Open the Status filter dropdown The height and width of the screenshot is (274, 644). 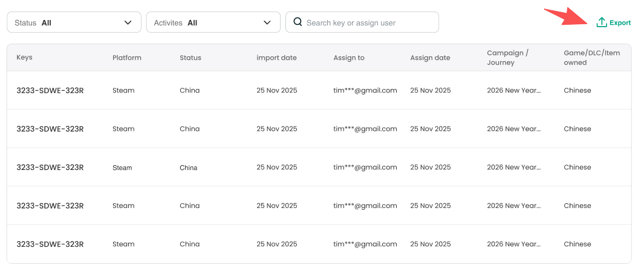pyautogui.click(x=74, y=22)
